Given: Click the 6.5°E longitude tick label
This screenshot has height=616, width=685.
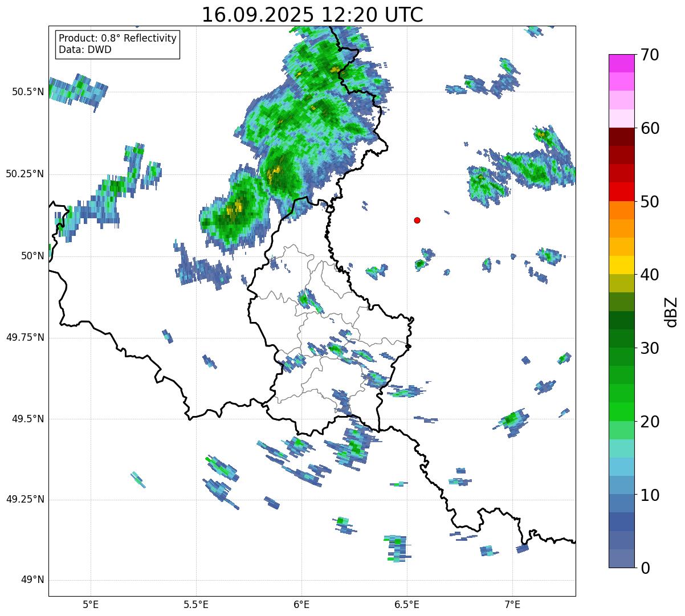Looking at the screenshot, I should (407, 605).
